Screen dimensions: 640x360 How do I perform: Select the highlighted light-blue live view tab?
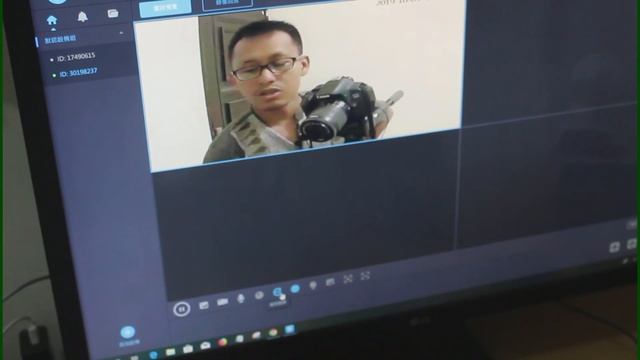(165, 8)
